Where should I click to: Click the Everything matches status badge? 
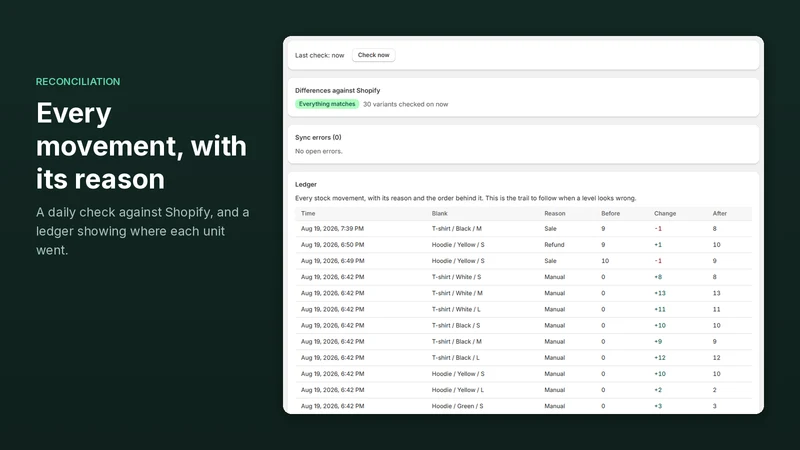click(x=327, y=104)
